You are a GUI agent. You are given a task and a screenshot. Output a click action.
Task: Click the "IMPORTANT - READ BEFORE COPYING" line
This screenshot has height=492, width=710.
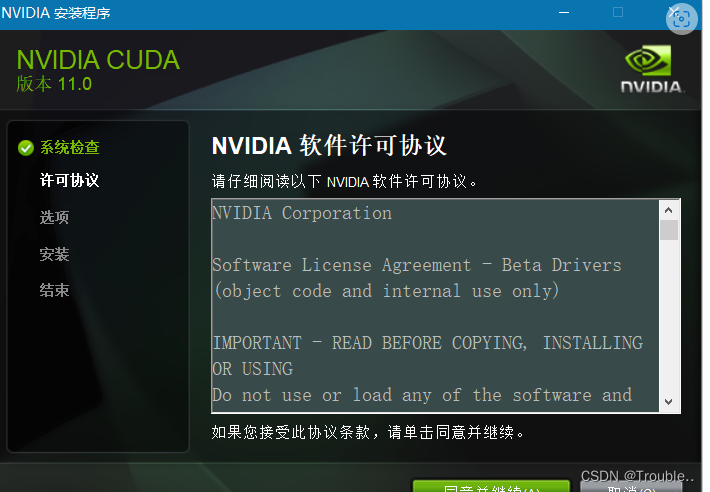tap(428, 343)
